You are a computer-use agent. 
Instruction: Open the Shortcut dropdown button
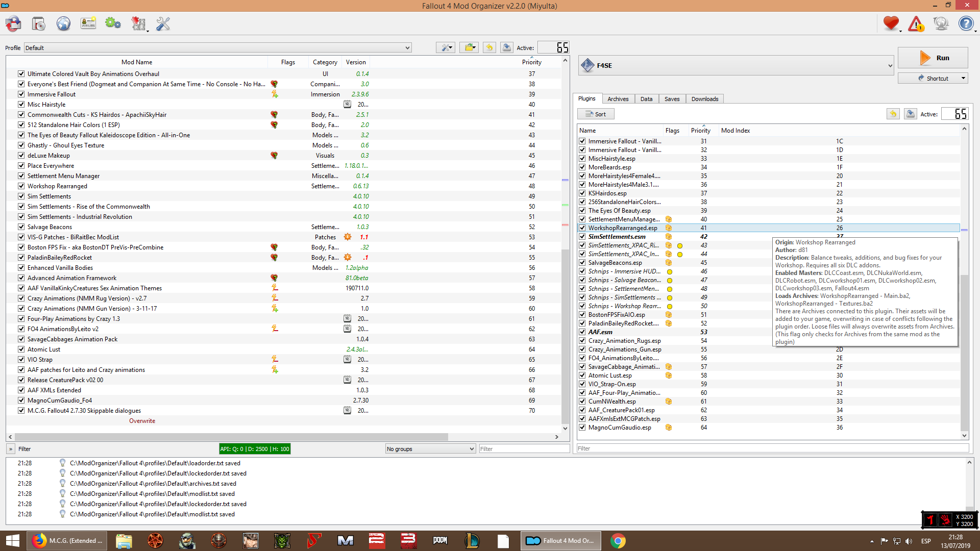[x=933, y=78]
